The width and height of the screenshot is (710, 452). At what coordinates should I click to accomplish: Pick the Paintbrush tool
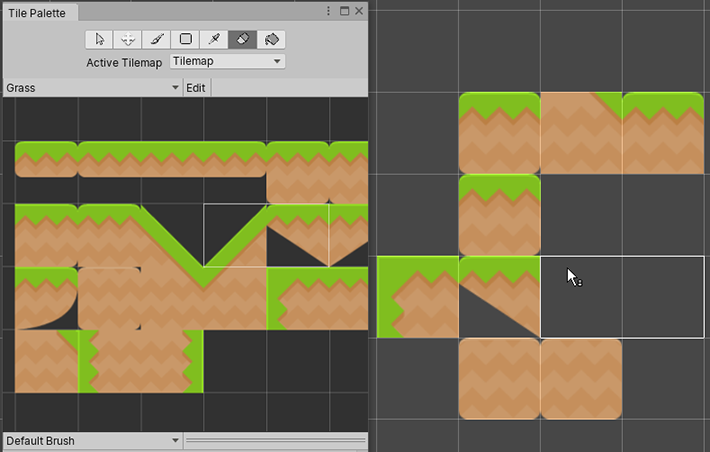(x=157, y=39)
